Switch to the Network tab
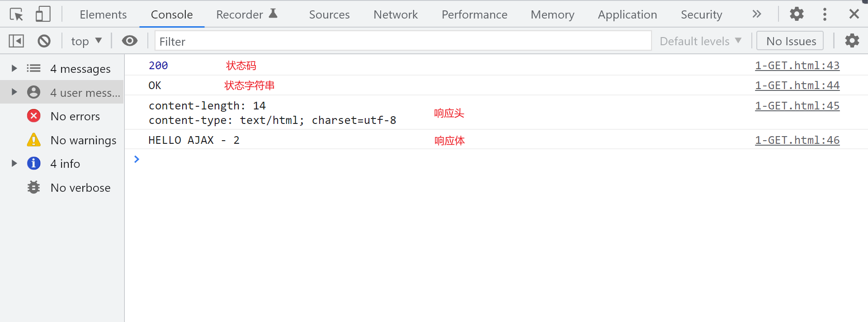The image size is (868, 322). pos(396,14)
